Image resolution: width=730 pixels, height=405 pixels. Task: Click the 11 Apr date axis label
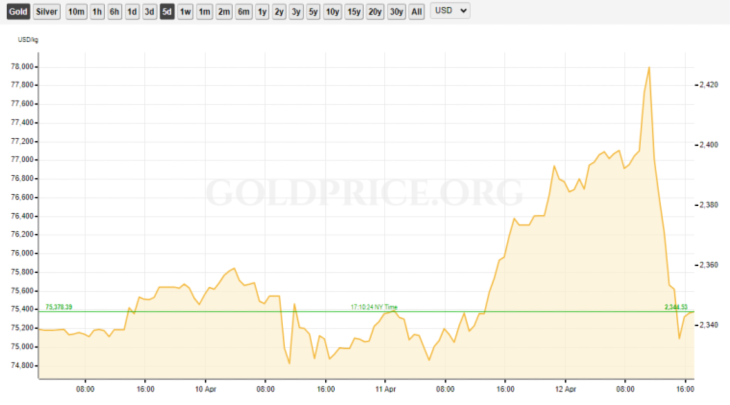[385, 389]
